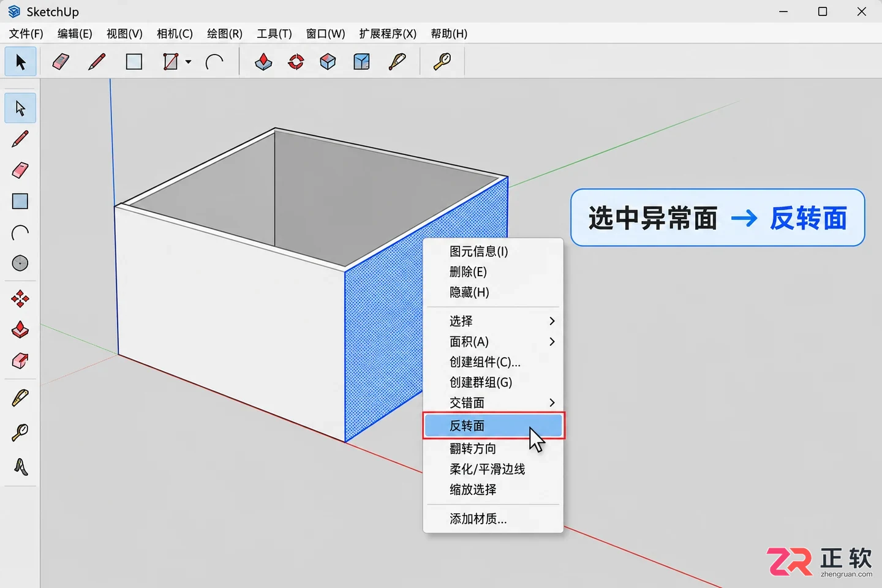This screenshot has height=588, width=882.
Task: Click the red circular rotate arrows icon
Action: pyautogui.click(x=296, y=62)
